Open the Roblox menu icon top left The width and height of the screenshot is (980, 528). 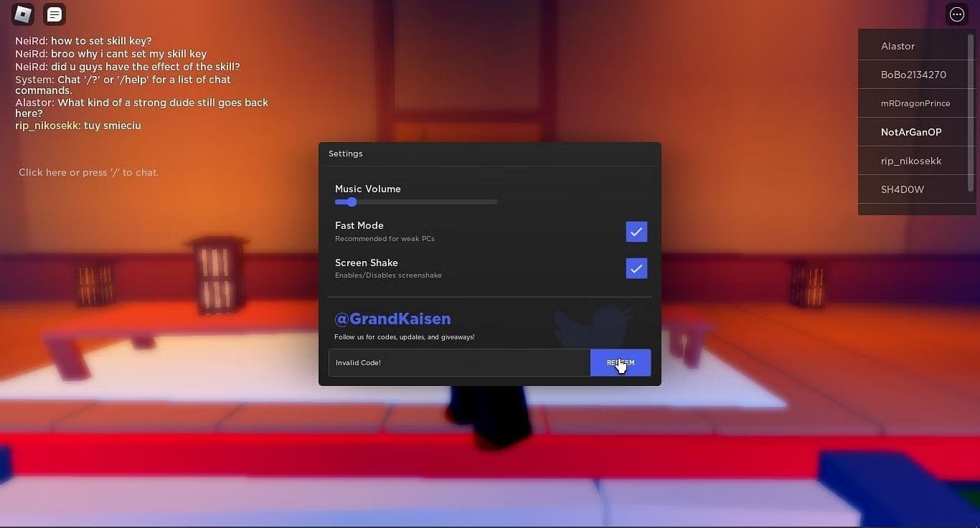[22, 14]
